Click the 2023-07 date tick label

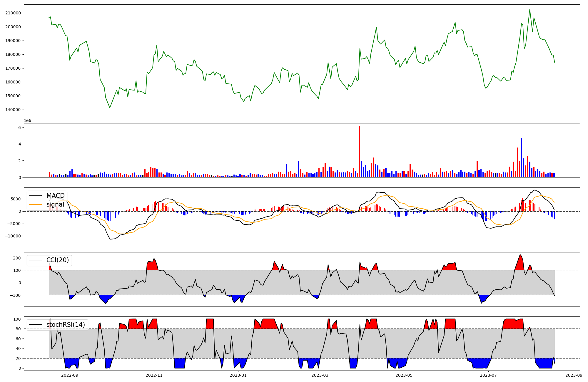(x=488, y=375)
